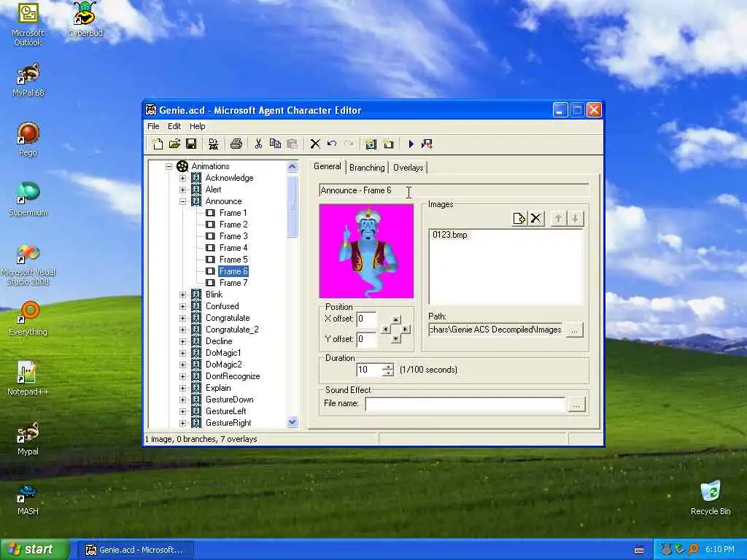Click the Remove image X icon
747x560 pixels.
pos(536,219)
